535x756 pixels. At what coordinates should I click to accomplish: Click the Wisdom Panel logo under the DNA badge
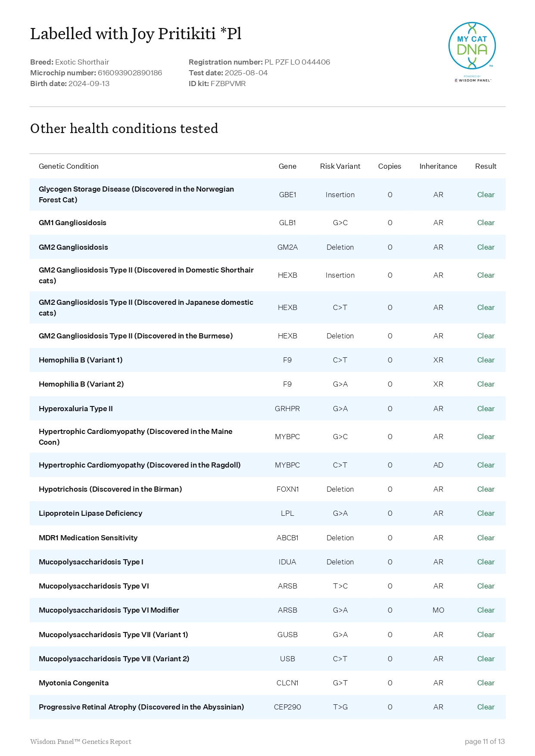pos(473,80)
